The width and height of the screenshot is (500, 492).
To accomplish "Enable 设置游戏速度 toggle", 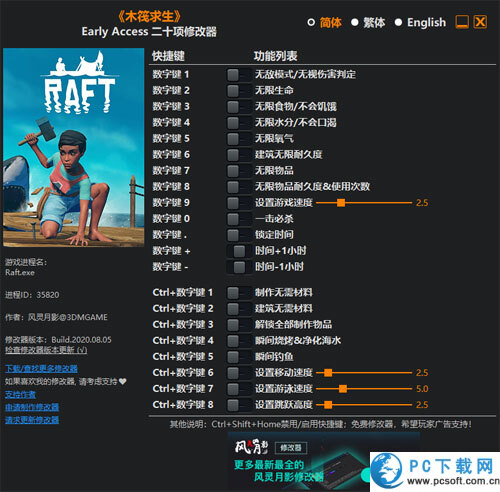I will click(239, 202).
